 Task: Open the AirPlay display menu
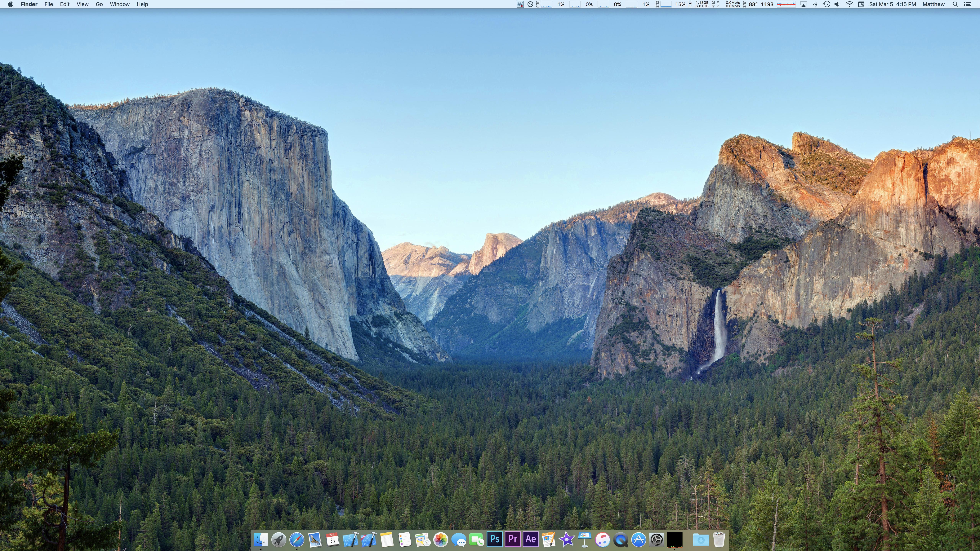pyautogui.click(x=804, y=4)
